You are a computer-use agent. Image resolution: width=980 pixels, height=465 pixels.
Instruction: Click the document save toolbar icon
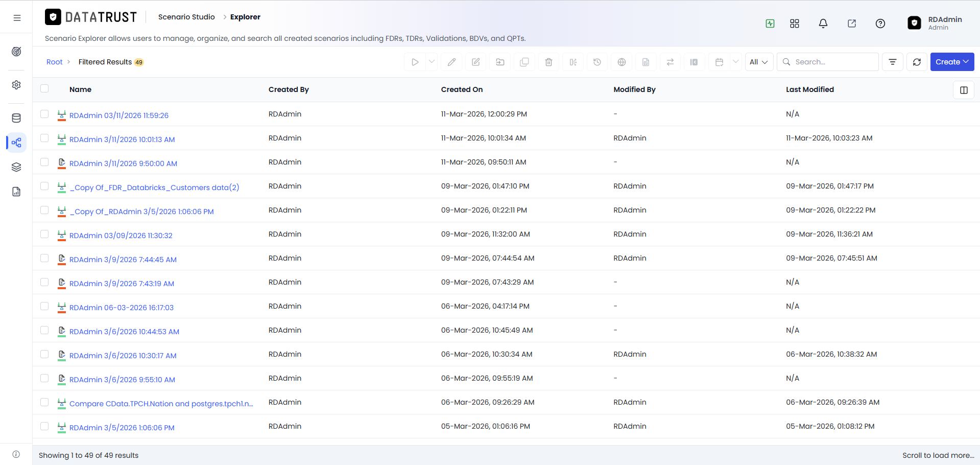[x=646, y=62]
